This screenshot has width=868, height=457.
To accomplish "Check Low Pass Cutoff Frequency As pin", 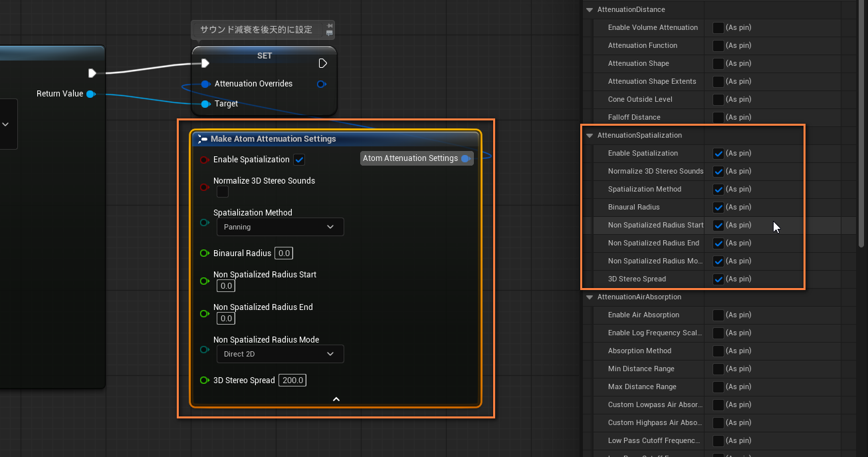I will (x=718, y=440).
